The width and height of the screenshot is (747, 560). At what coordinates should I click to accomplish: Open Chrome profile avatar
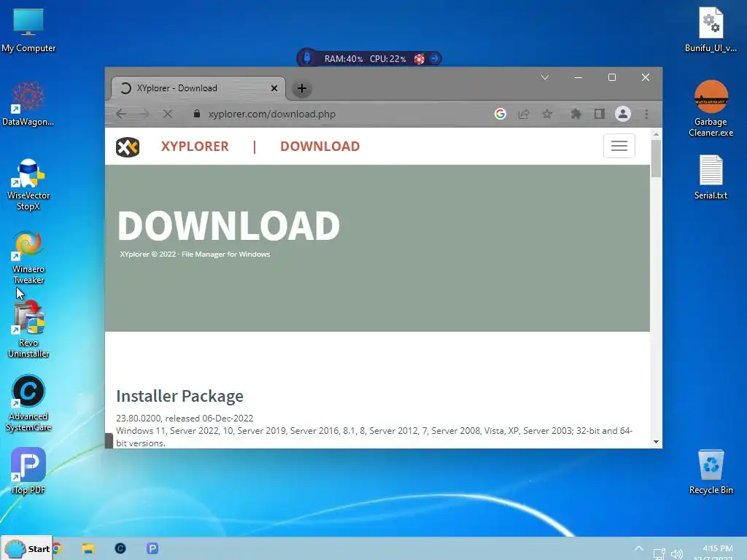(623, 114)
